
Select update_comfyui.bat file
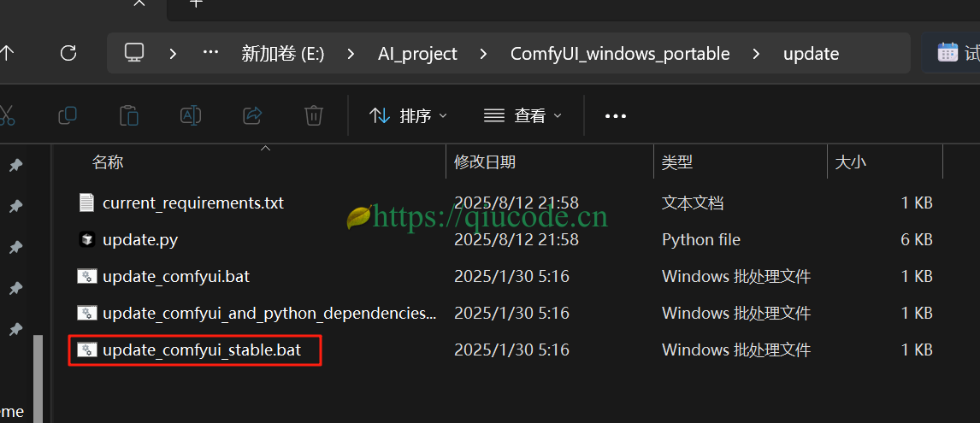(x=176, y=276)
